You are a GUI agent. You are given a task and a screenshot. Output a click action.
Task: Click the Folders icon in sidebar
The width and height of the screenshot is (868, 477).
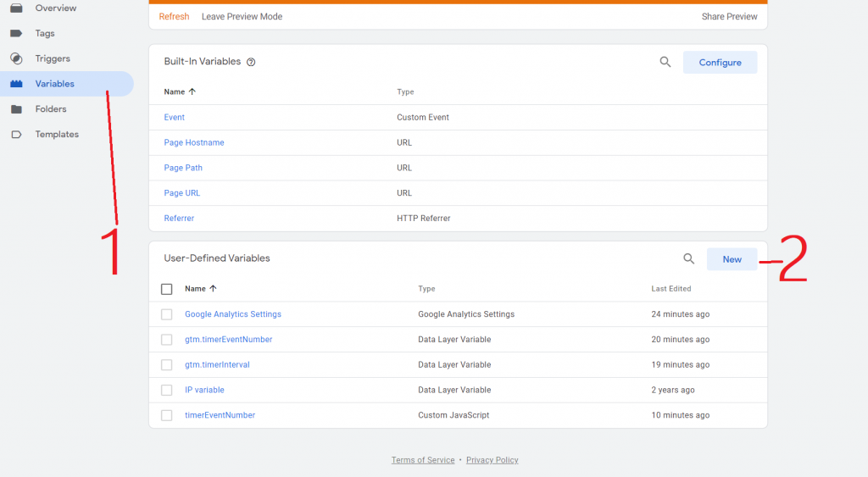(x=17, y=109)
